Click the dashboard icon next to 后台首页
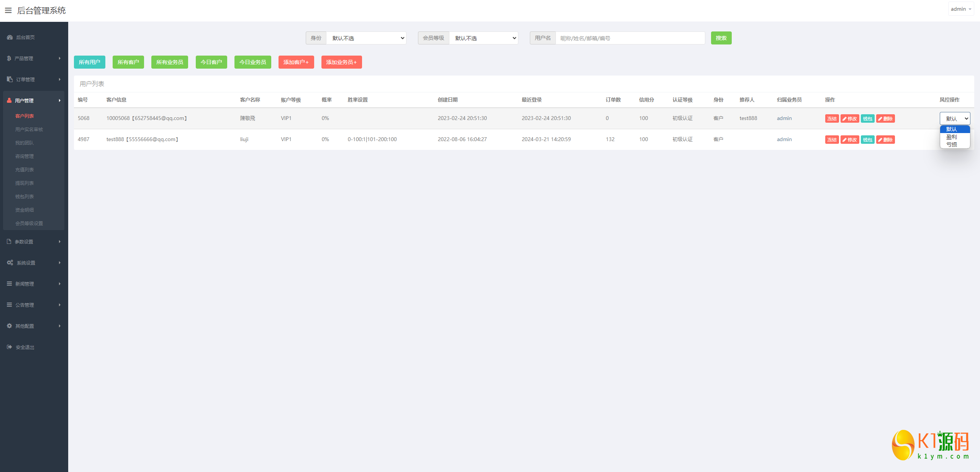 coord(10,37)
